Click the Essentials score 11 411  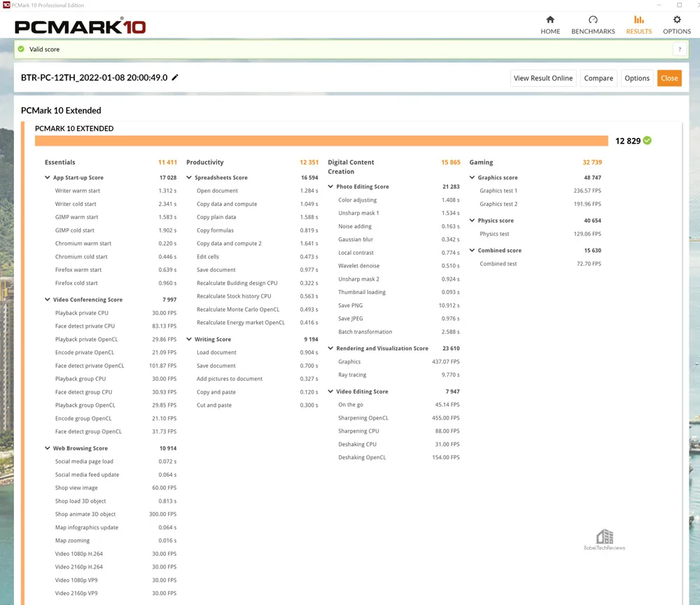coord(167,162)
